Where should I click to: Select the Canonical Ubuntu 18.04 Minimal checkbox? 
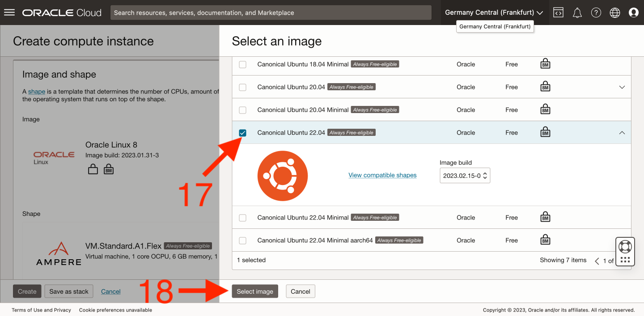tap(243, 64)
